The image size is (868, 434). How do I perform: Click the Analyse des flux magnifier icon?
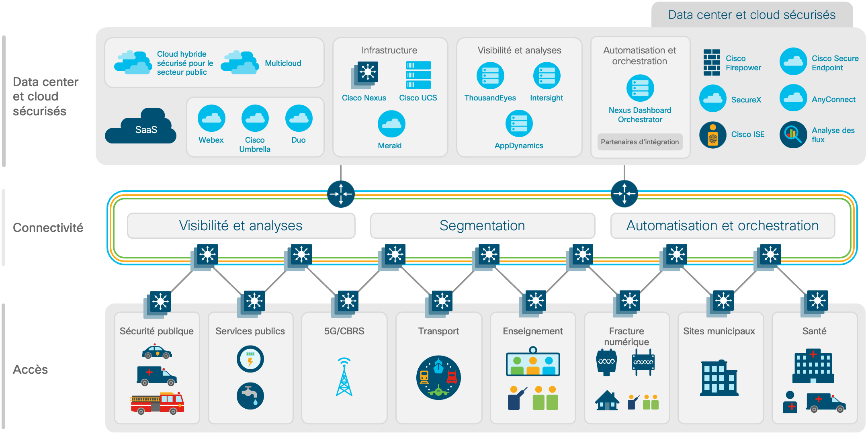pyautogui.click(x=793, y=135)
